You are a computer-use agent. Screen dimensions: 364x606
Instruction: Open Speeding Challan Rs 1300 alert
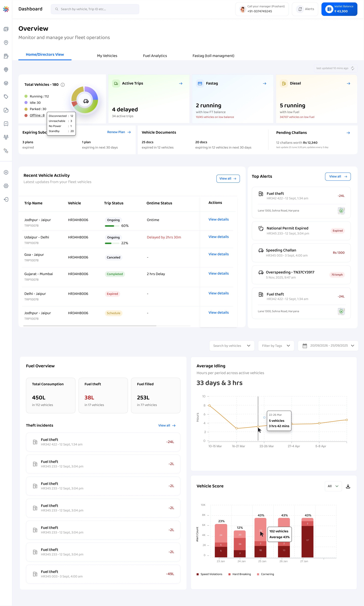301,253
